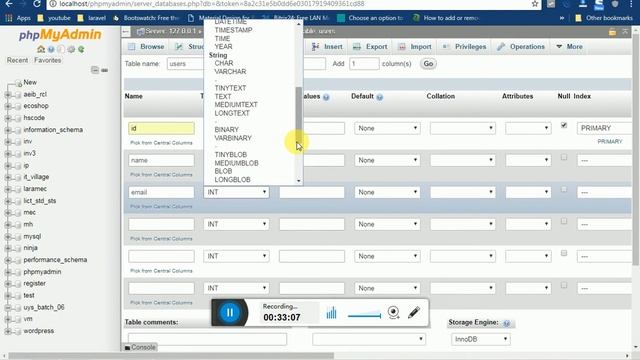Select LONGBLOB from type list
Screen dimensions: 640x360
pos(232,180)
